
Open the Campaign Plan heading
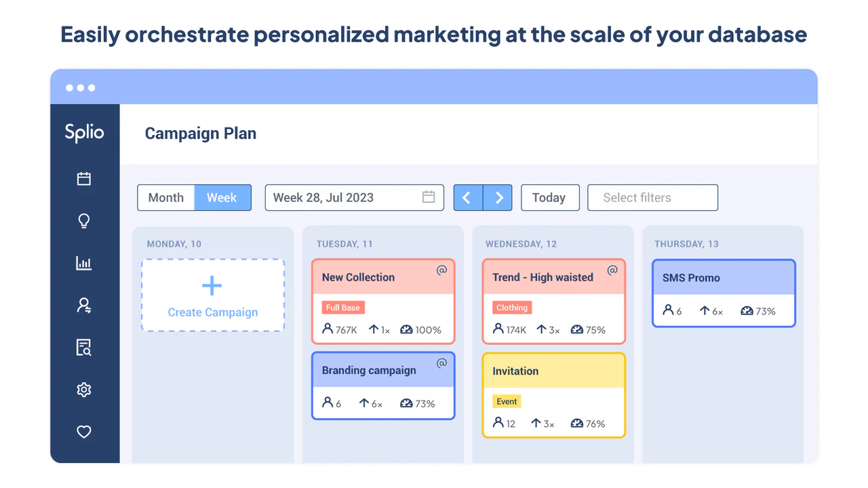point(200,134)
